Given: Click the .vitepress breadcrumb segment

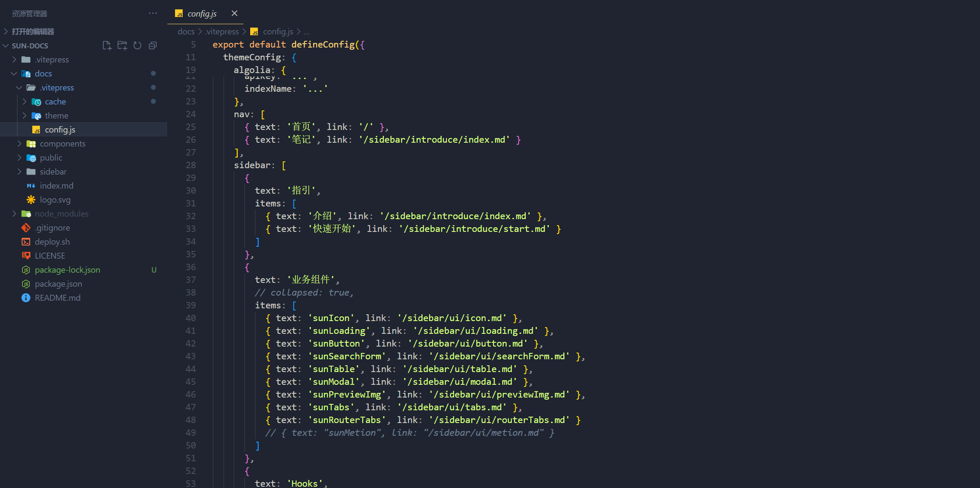Looking at the screenshot, I should 222,31.
